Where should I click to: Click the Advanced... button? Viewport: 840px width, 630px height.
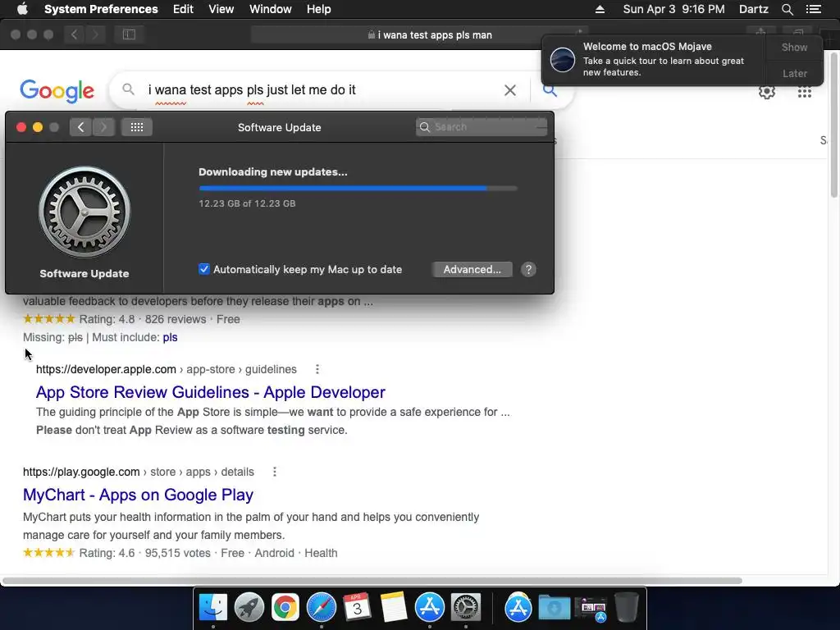[472, 269]
